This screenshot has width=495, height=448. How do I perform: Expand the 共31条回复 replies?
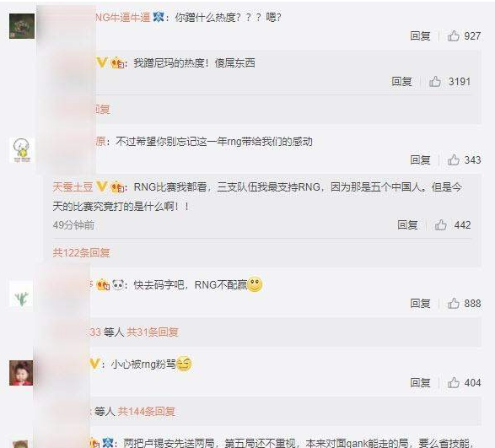pos(153,332)
